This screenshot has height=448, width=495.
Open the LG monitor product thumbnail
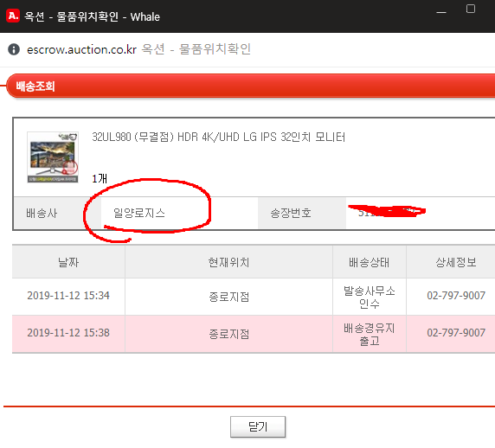(x=53, y=157)
